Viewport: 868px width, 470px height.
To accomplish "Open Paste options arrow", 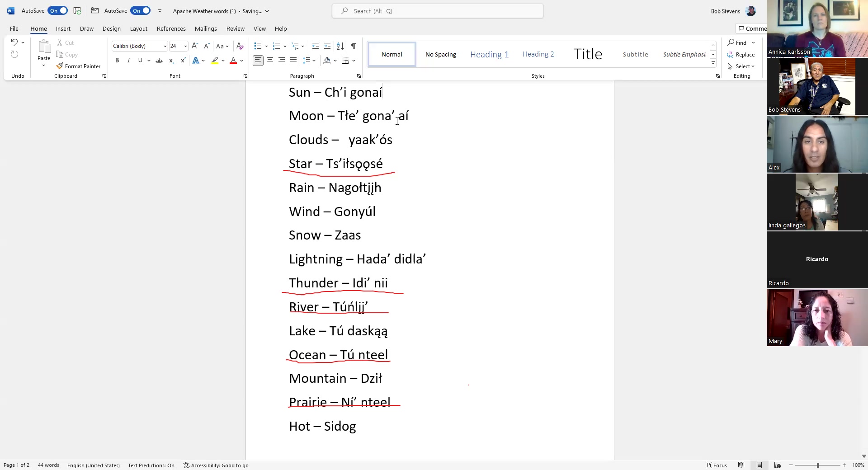I will click(44, 66).
